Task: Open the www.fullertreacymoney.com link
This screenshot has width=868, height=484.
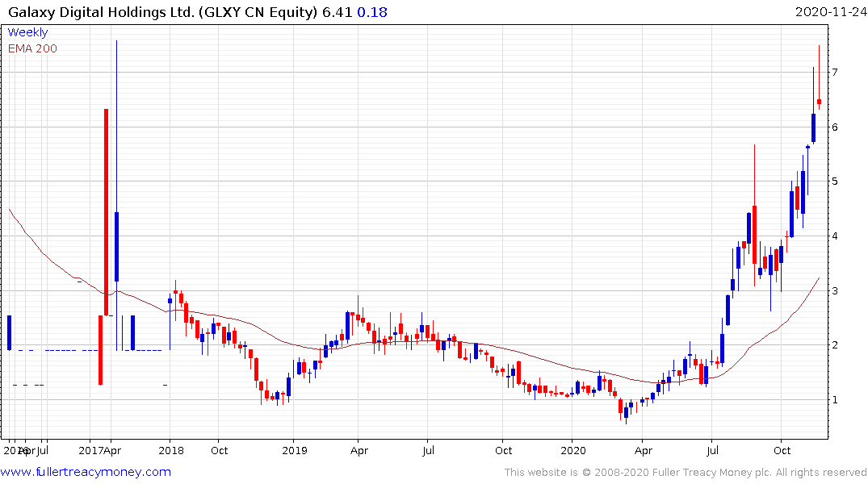Action: [x=86, y=472]
